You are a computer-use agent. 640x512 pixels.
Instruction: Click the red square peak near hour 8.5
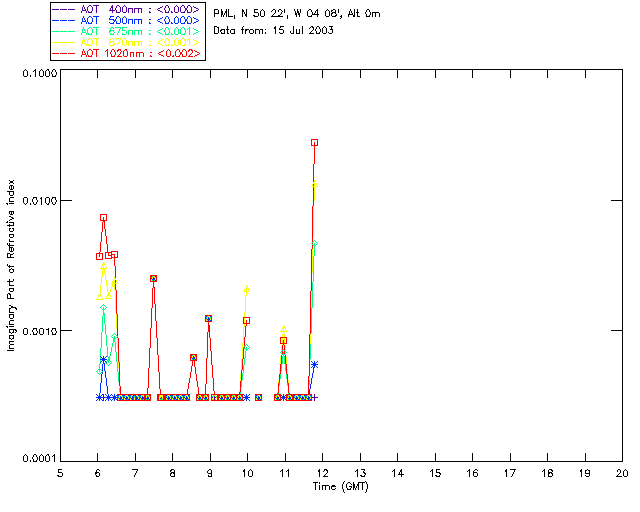pyautogui.click(x=193, y=358)
